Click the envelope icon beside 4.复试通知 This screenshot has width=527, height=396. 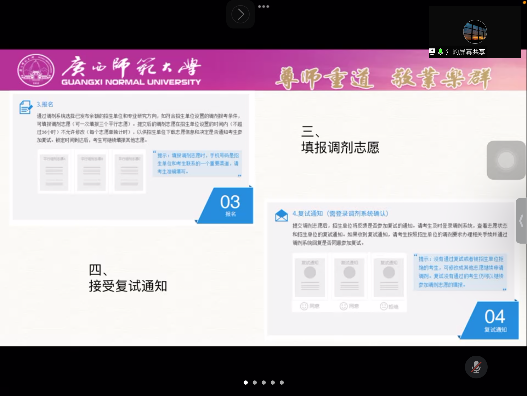[281, 216]
